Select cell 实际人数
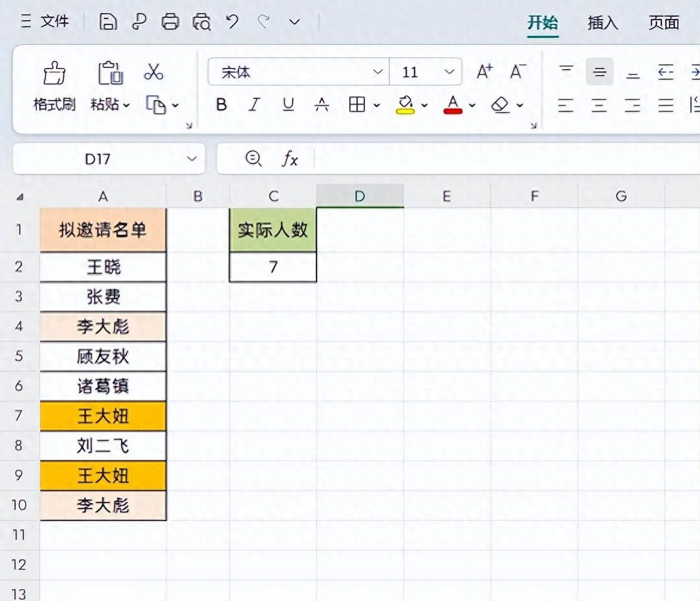Viewport: 700px width, 601px height. click(x=273, y=230)
